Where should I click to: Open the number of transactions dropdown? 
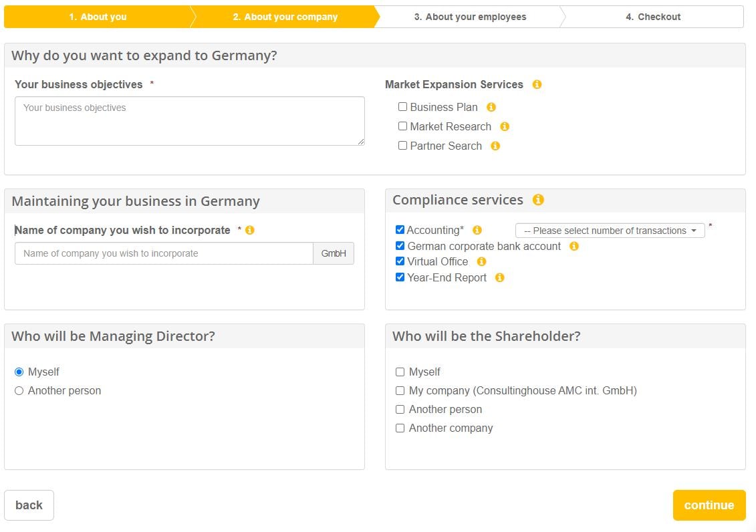click(610, 231)
